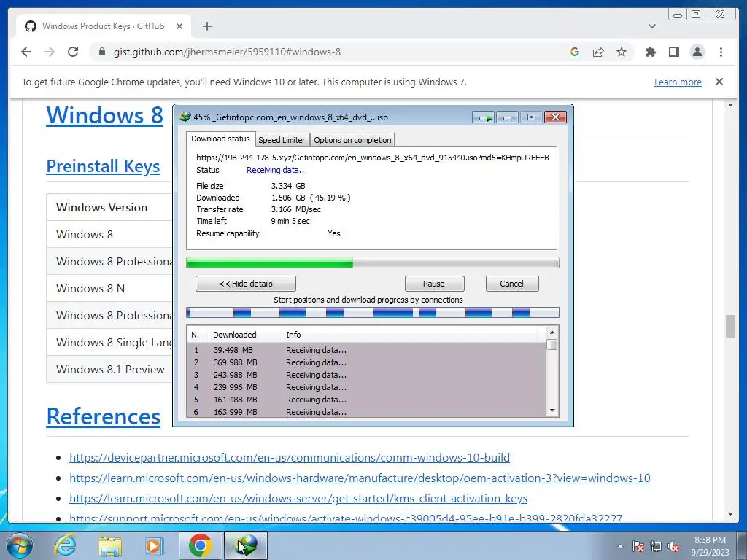Viewport: 747px width, 560px height.
Task: Open Windows Explorer from the taskbar
Action: (110, 545)
